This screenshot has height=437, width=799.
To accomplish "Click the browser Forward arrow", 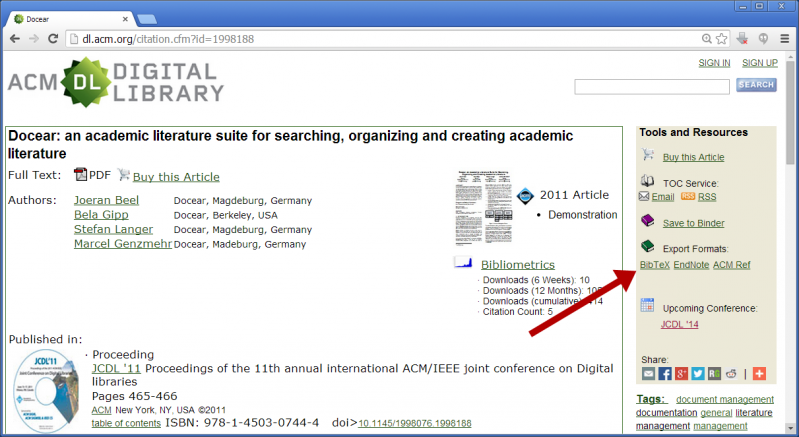I will 34,39.
